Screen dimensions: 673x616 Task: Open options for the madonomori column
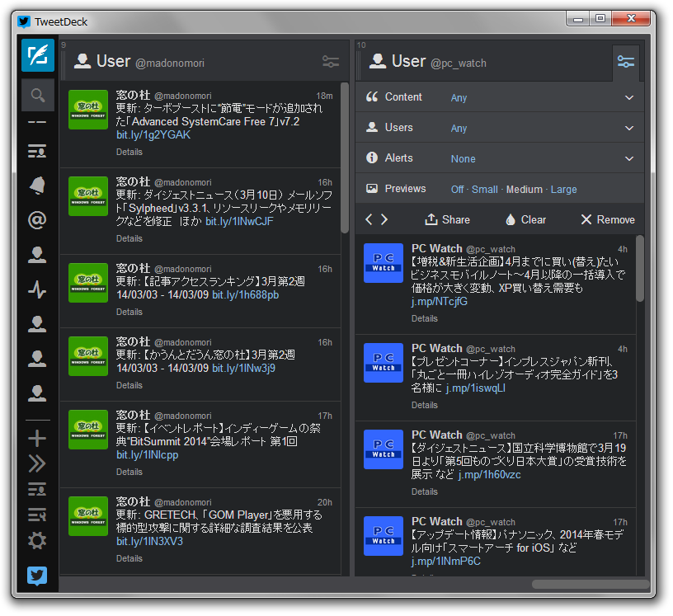(x=331, y=62)
